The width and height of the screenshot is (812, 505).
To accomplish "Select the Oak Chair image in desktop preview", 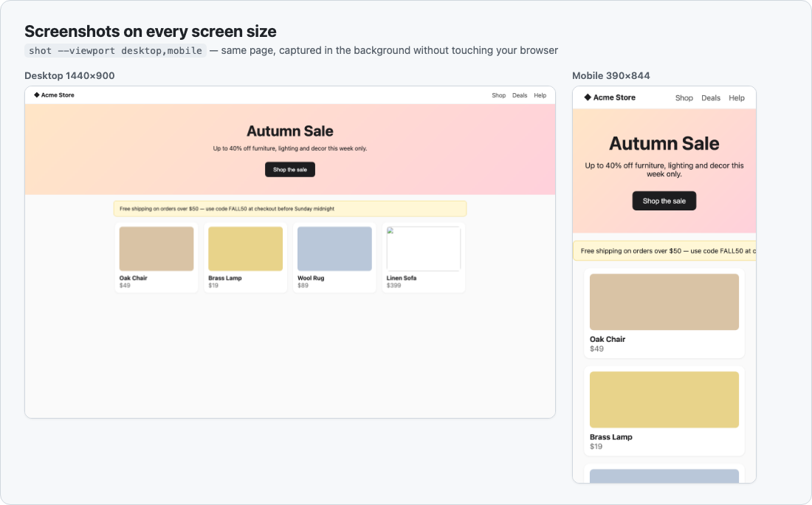I will (x=156, y=249).
